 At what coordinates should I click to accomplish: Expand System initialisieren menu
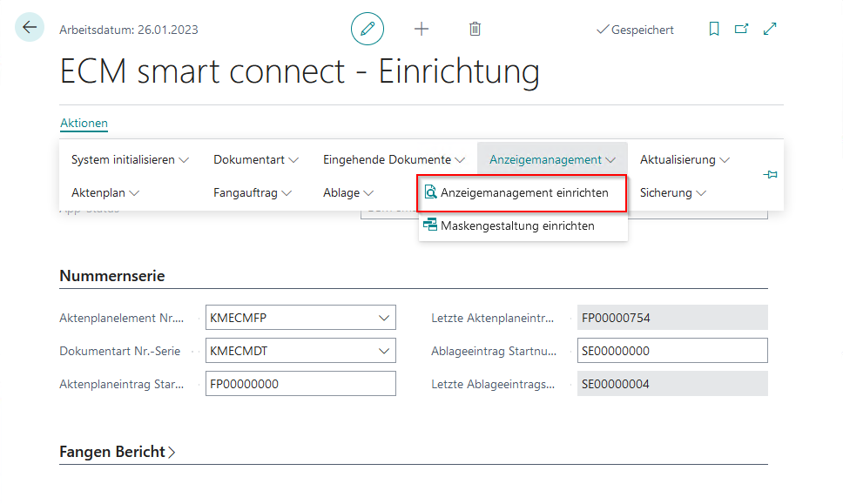coord(130,159)
